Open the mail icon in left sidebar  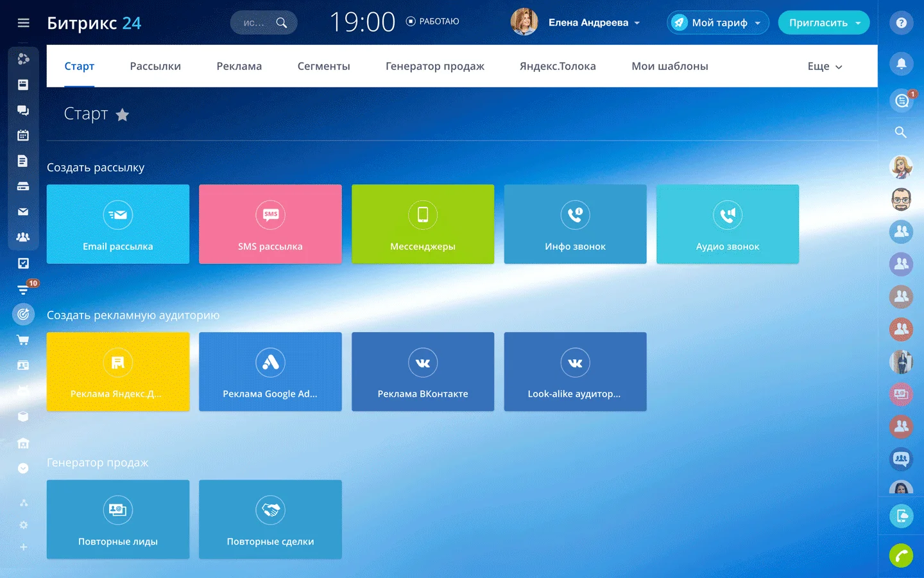point(23,211)
